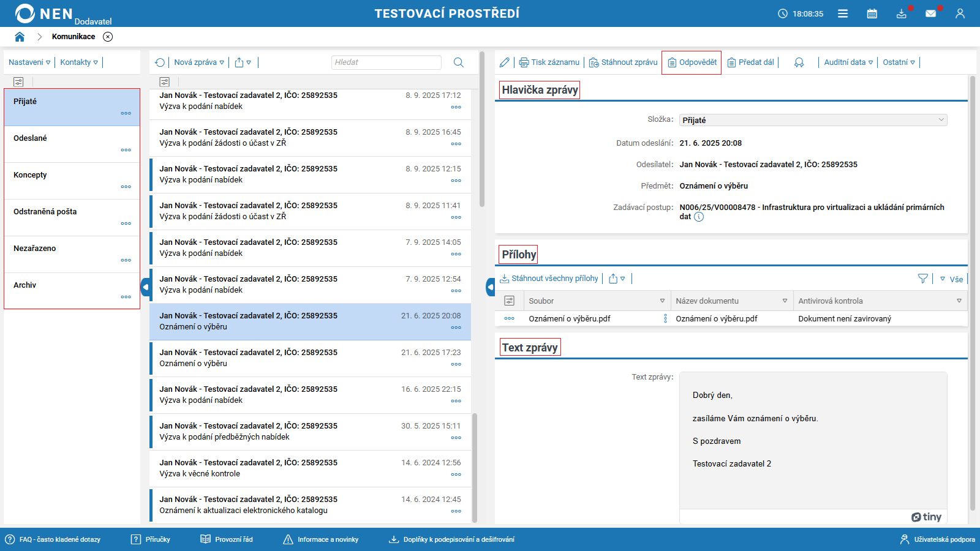Viewport: 980px width, 551px height.
Task: Open message dated 8. 9. 2025 16:45
Action: pyautogui.click(x=310, y=138)
